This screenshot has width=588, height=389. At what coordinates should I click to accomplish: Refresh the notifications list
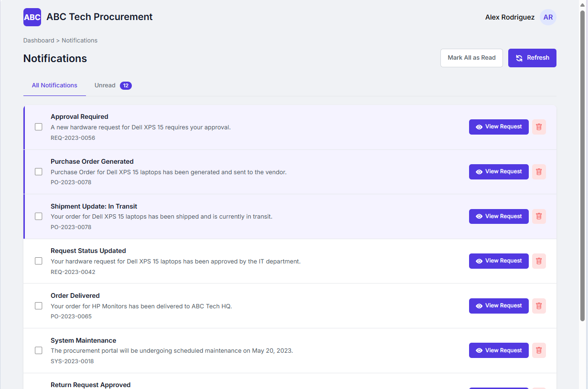pyautogui.click(x=532, y=58)
